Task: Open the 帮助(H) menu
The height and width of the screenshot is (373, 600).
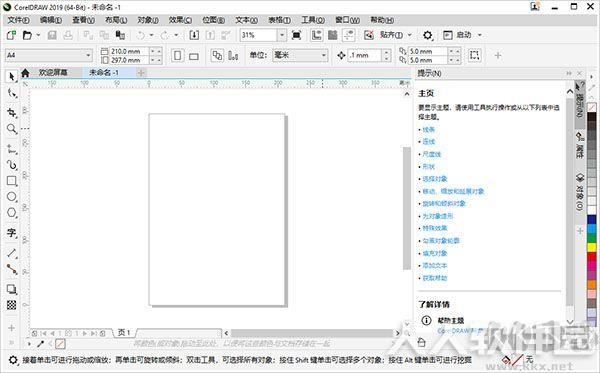Action: click(x=382, y=20)
